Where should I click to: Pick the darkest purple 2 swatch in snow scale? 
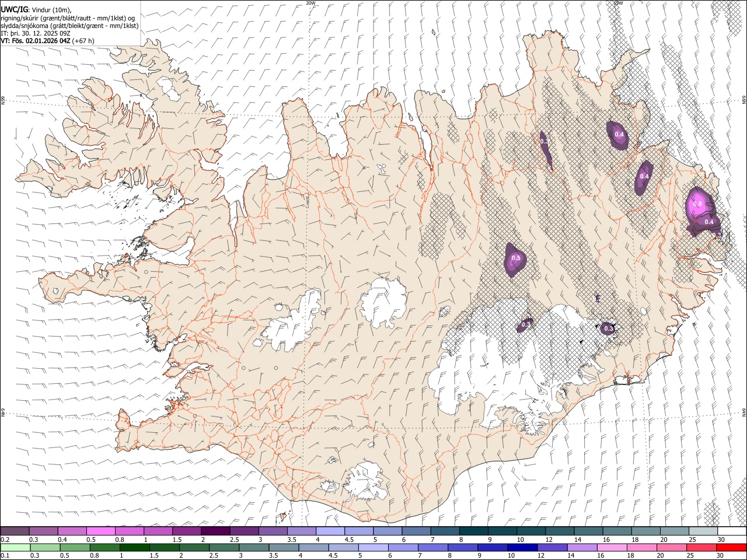click(215, 531)
